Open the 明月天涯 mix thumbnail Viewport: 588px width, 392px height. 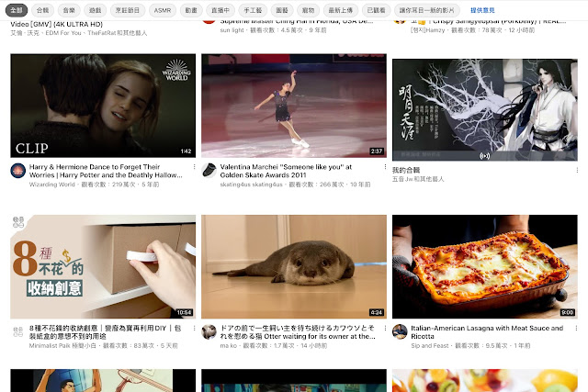point(485,110)
